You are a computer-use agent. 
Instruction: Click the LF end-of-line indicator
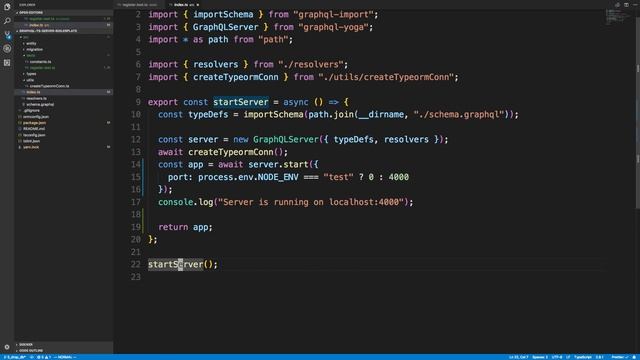568,357
